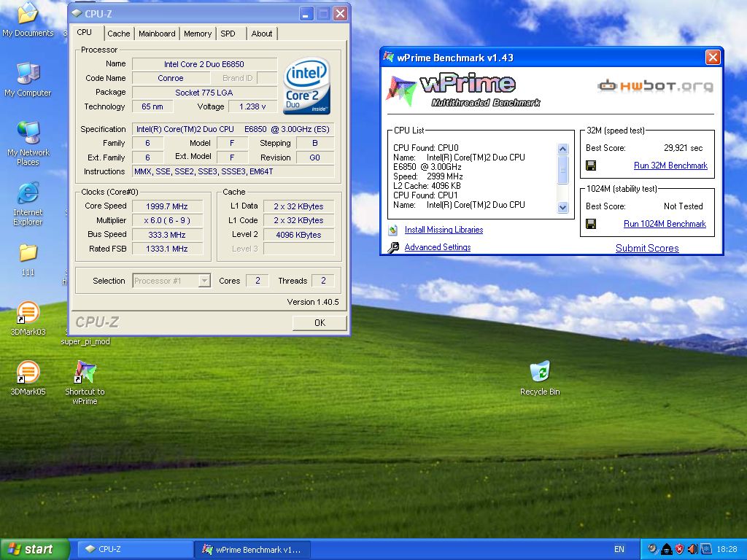Click the Not Tested score text
This screenshot has height=560, width=747.
[x=683, y=206]
